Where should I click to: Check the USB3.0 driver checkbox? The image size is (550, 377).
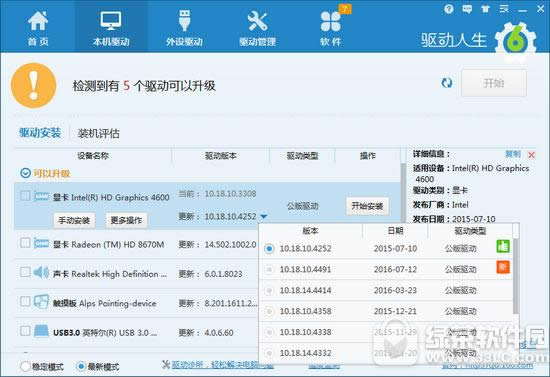tap(25, 331)
